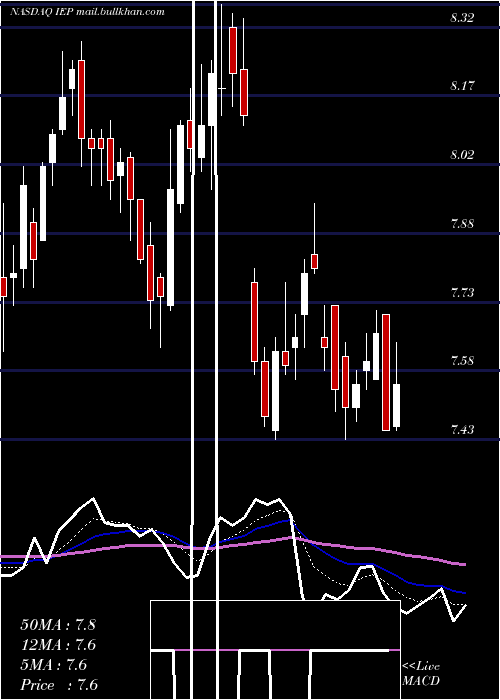The image size is (500, 700).
Task: Click the 8.02 price axis label
Action: 462,155
